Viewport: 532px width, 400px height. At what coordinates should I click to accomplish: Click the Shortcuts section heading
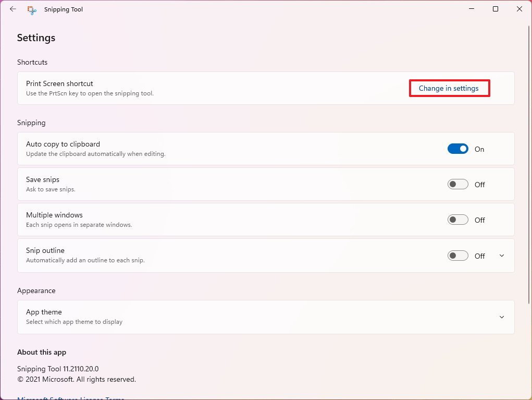pos(32,62)
